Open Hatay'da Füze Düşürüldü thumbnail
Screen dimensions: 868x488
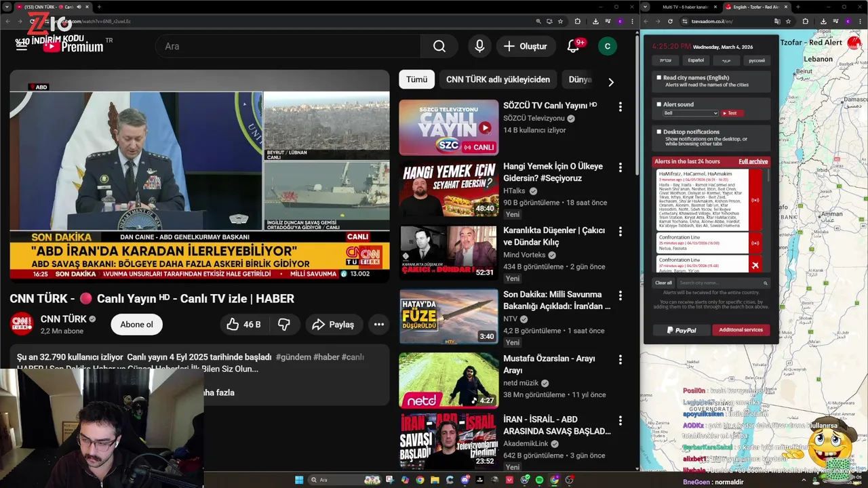[x=448, y=316]
